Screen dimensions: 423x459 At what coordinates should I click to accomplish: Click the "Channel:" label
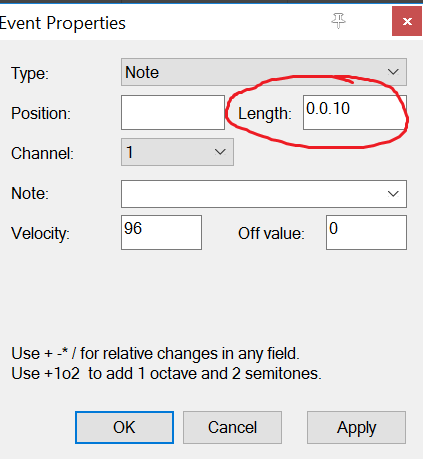coord(42,153)
